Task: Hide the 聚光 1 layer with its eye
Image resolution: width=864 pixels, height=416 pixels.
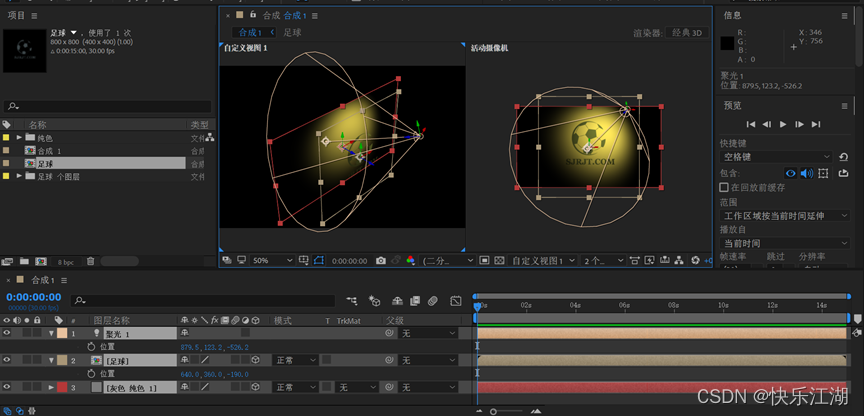Action: tap(7, 333)
